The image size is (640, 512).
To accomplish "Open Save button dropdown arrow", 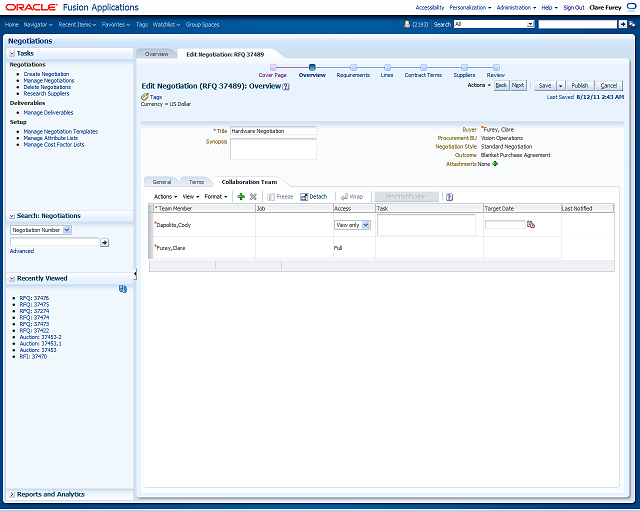I will click(560, 86).
